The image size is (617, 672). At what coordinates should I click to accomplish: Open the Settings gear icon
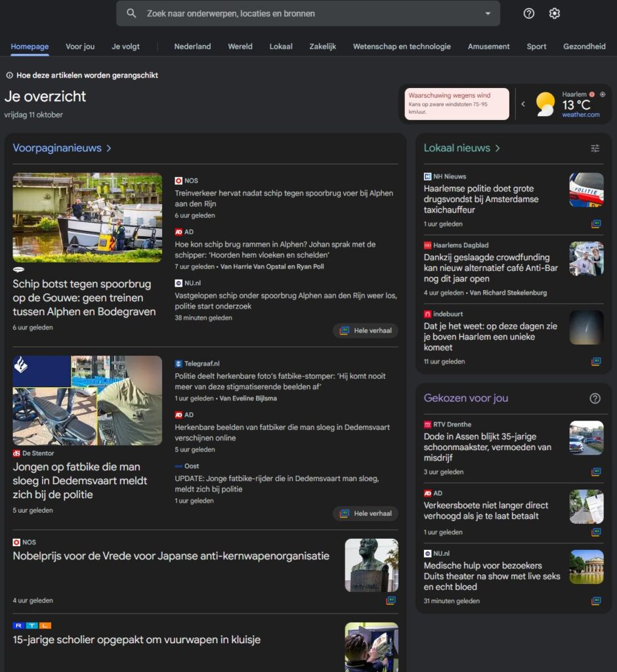coord(555,13)
